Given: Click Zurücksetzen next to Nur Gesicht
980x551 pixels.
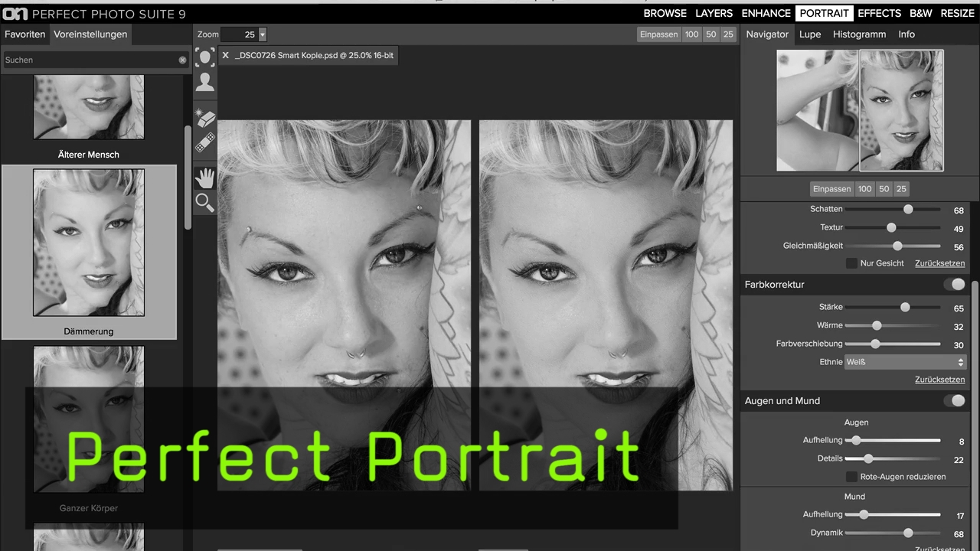Looking at the screenshot, I should click(x=939, y=263).
